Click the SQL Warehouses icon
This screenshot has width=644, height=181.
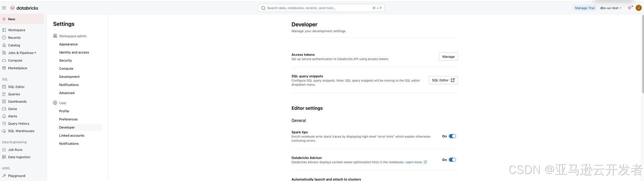4,131
